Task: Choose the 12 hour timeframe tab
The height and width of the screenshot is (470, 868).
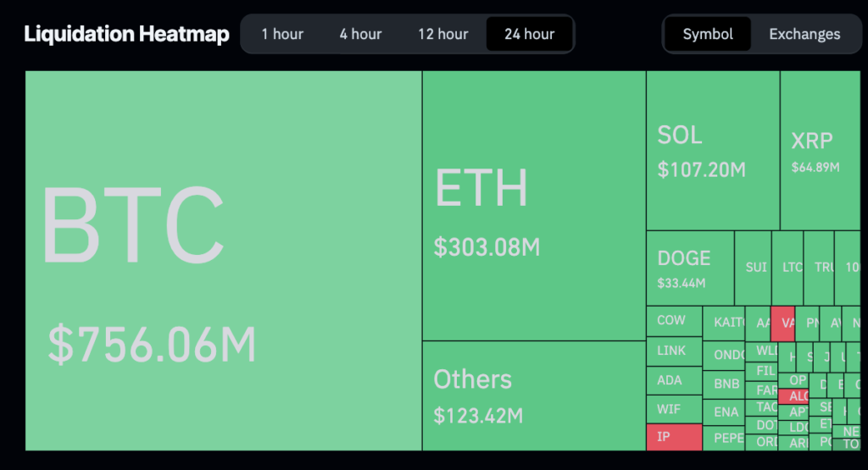Action: pos(442,35)
